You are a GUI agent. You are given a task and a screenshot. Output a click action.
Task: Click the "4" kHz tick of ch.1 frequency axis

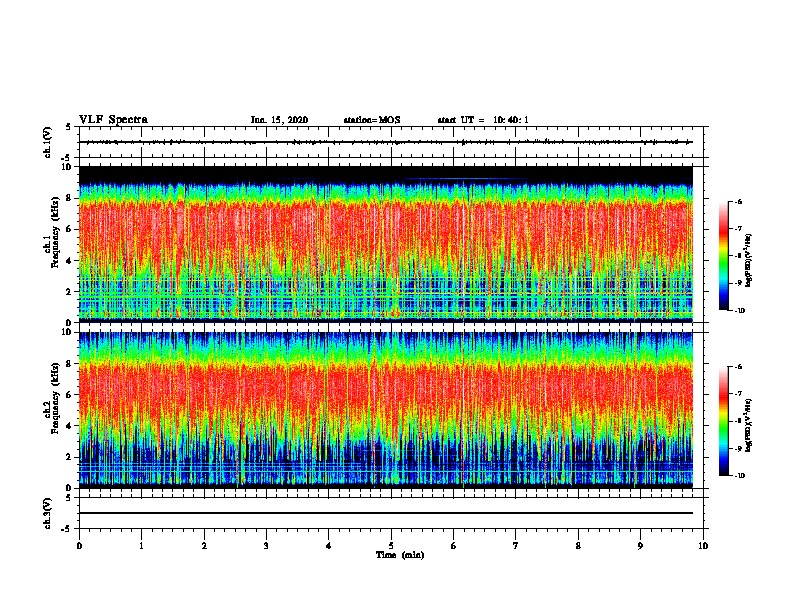tap(70, 261)
